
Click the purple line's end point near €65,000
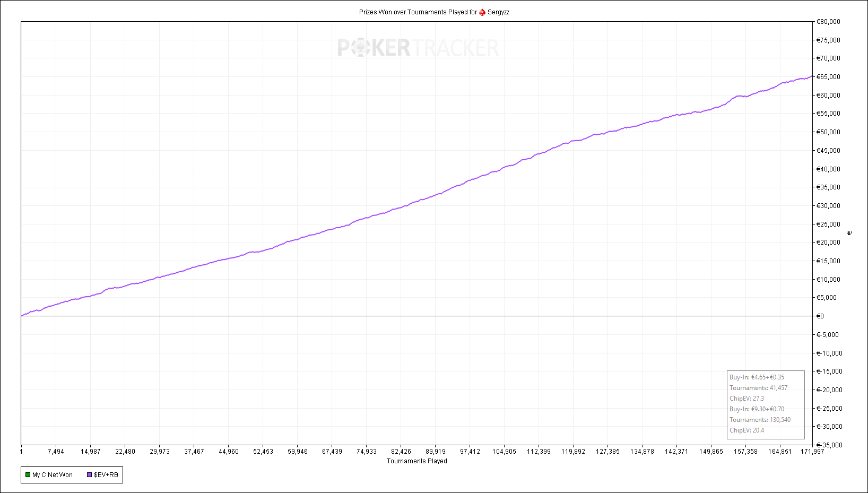coord(812,76)
